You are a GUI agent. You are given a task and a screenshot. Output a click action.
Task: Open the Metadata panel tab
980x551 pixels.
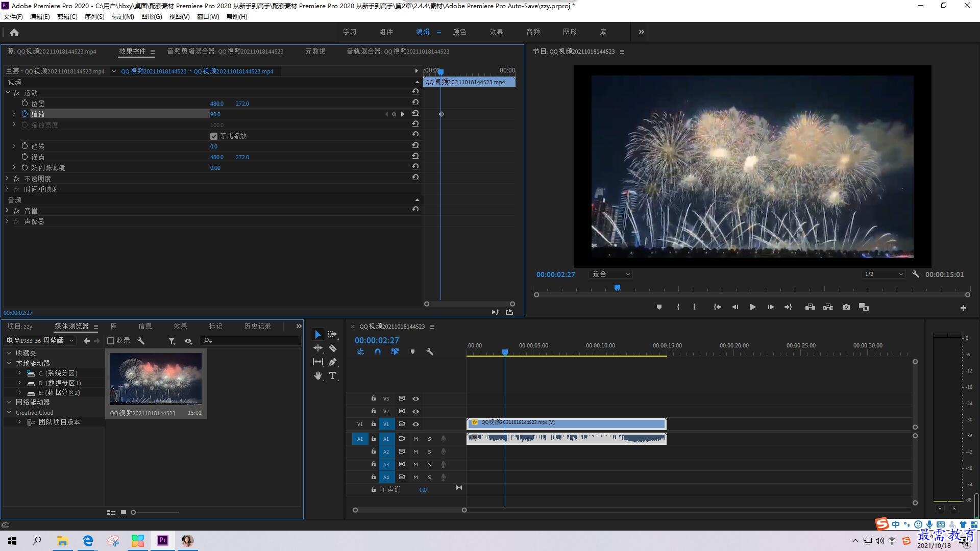tap(315, 51)
